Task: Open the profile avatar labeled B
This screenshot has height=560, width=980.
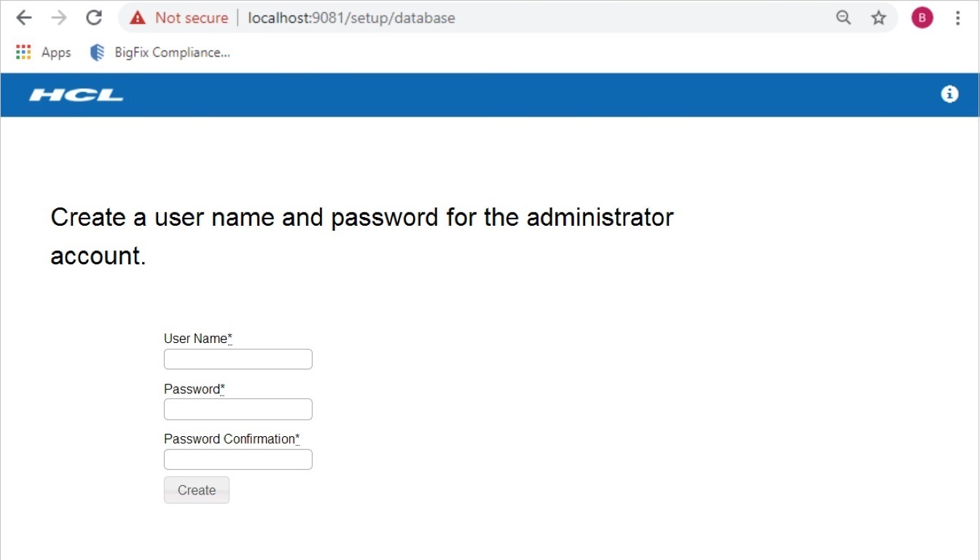Action: pyautogui.click(x=922, y=18)
